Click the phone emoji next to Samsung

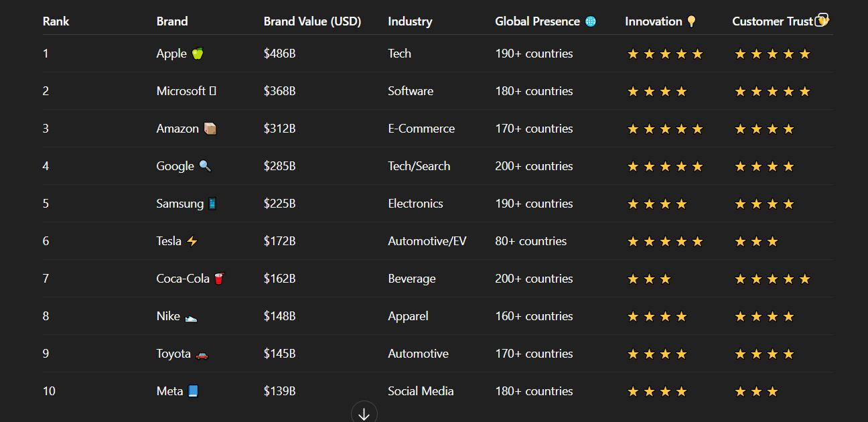(x=212, y=204)
